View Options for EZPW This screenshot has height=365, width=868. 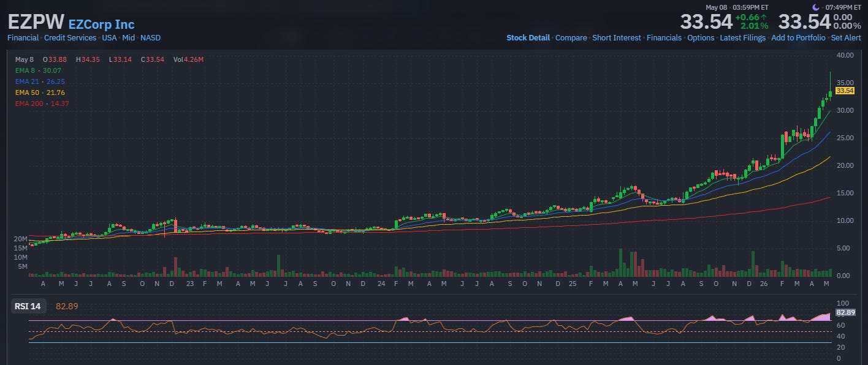pos(701,38)
